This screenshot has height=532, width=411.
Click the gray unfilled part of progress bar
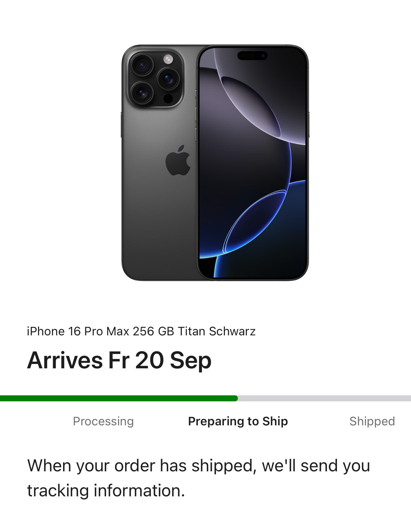coord(324,398)
